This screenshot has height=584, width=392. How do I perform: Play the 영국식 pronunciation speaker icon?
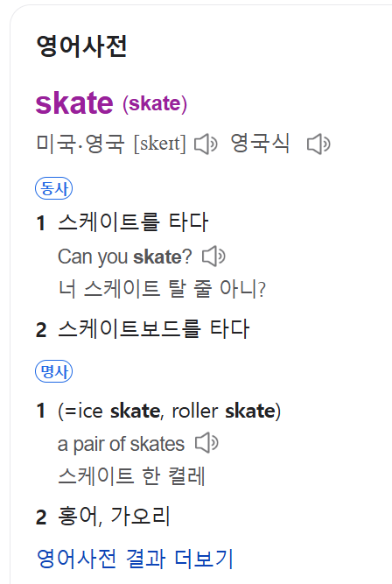318,144
